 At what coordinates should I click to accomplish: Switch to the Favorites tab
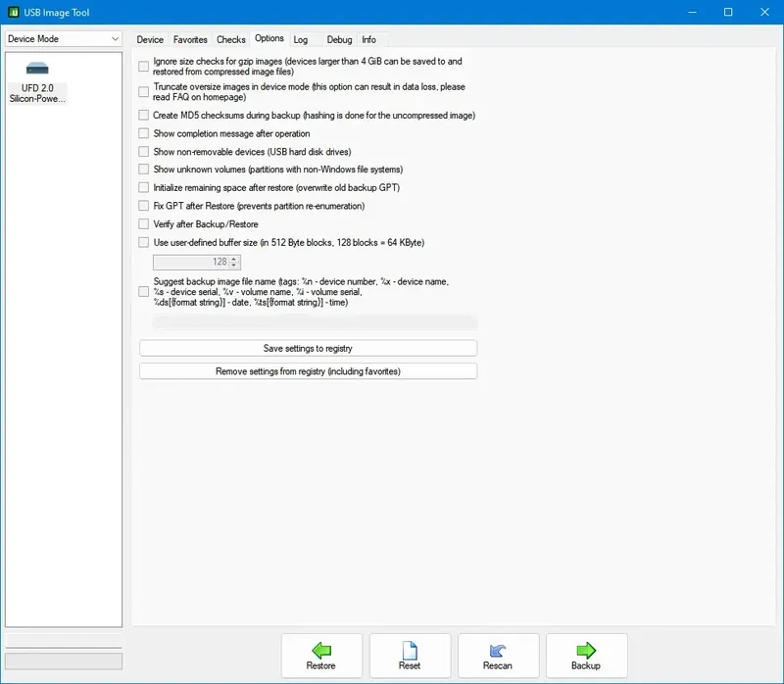[x=190, y=39]
